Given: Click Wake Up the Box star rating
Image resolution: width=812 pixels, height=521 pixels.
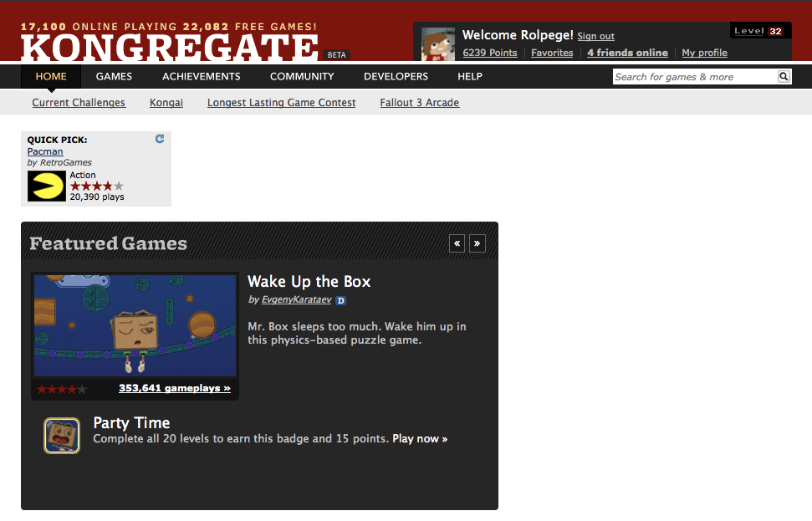Looking at the screenshot, I should [62, 389].
